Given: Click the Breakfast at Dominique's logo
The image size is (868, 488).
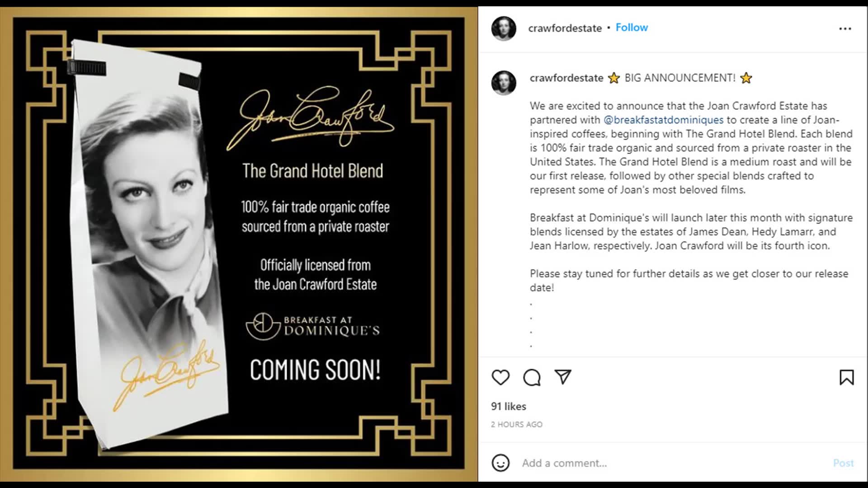Looking at the screenshot, I should click(x=313, y=326).
